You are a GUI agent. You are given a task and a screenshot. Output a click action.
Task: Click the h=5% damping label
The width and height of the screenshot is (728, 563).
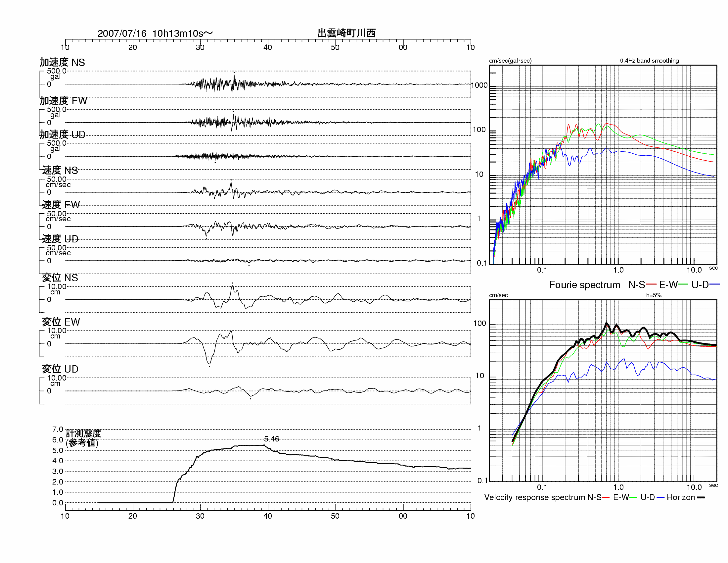click(654, 295)
